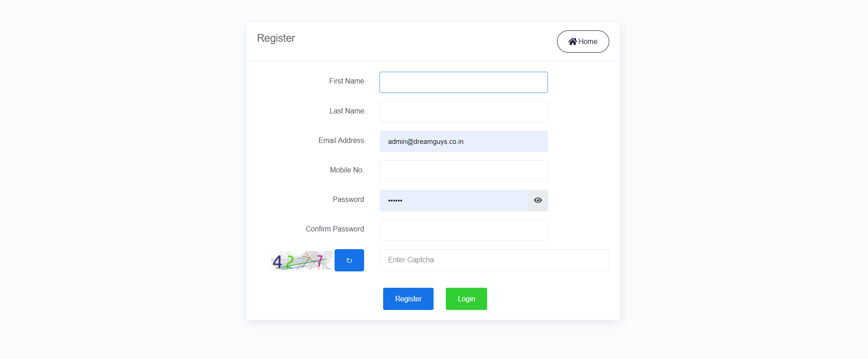Click the Confirm Password label
Screen dimensions: 868x359
335,229
